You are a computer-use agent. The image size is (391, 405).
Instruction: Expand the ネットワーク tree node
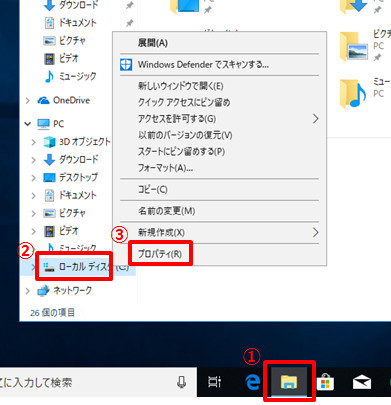(x=28, y=291)
